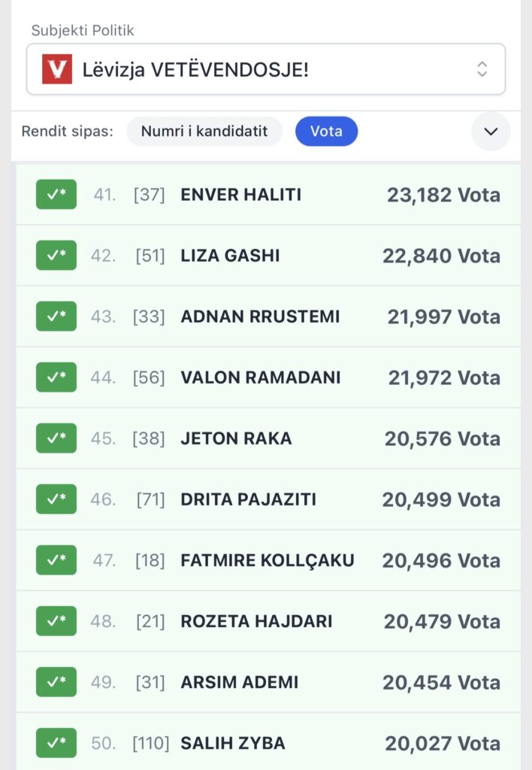The height and width of the screenshot is (770, 532).
Task: Click the up-down arrows in party selector
Action: 482,70
